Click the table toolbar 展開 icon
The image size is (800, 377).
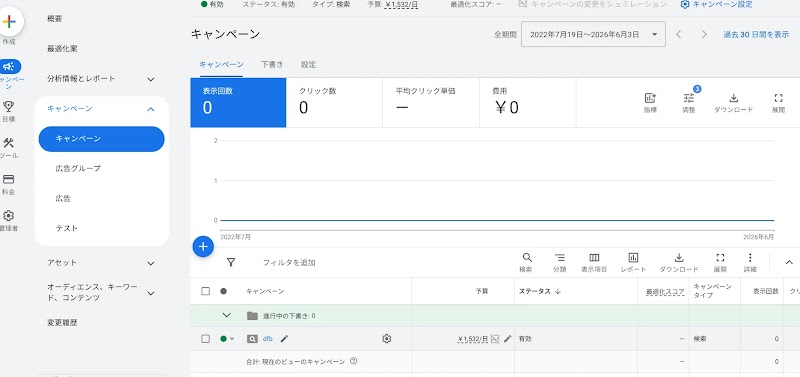click(720, 258)
